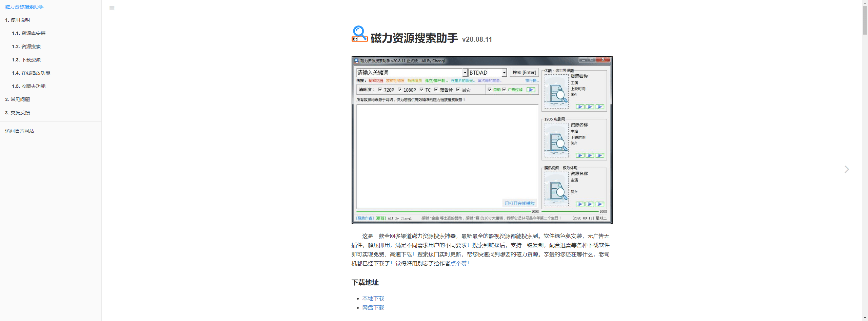Expand the BTDAD source dropdown
The image size is (868, 321).
coord(504,73)
